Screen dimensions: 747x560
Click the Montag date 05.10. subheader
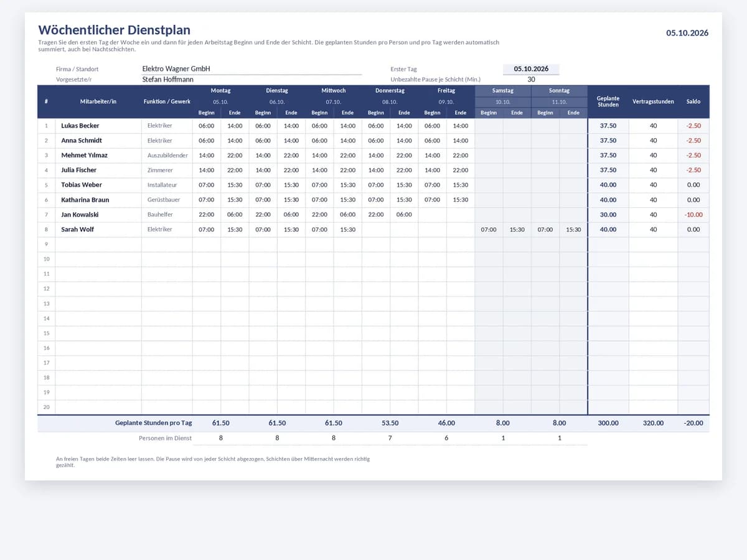pyautogui.click(x=220, y=102)
